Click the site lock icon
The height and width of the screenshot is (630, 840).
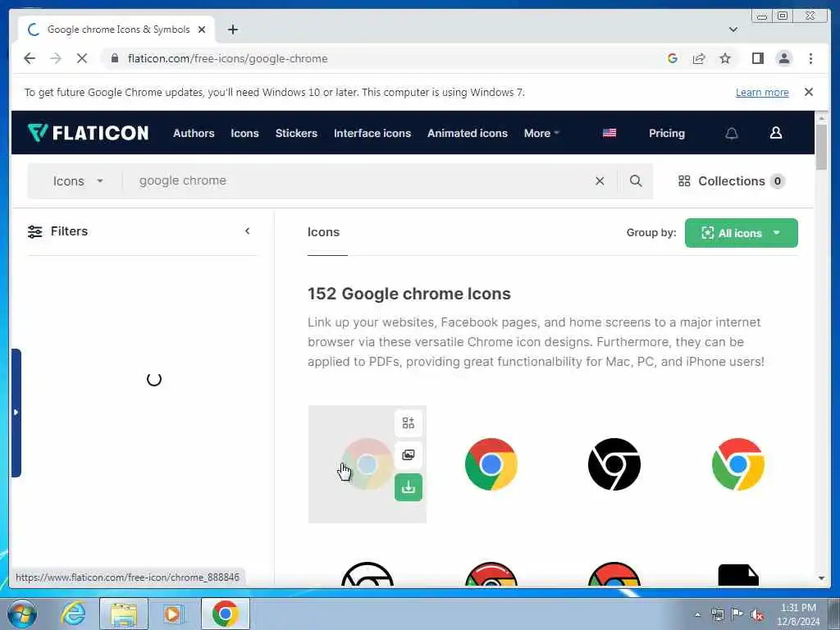114,58
